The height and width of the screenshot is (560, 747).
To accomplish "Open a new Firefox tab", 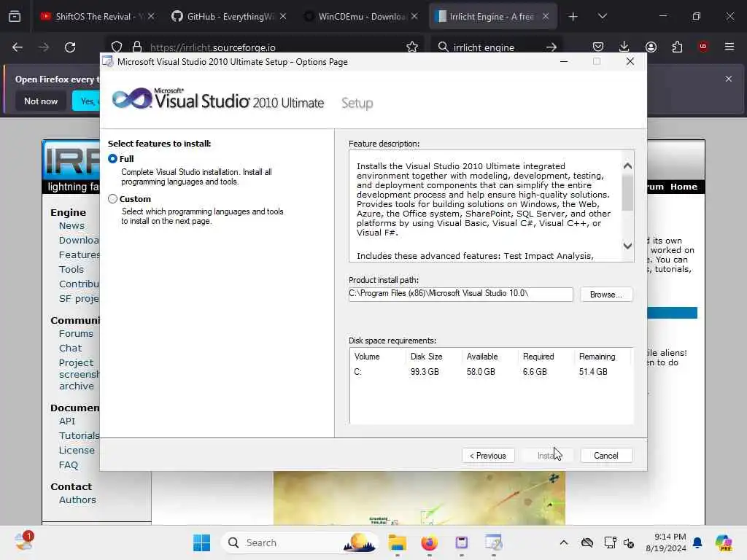I will click(x=573, y=17).
